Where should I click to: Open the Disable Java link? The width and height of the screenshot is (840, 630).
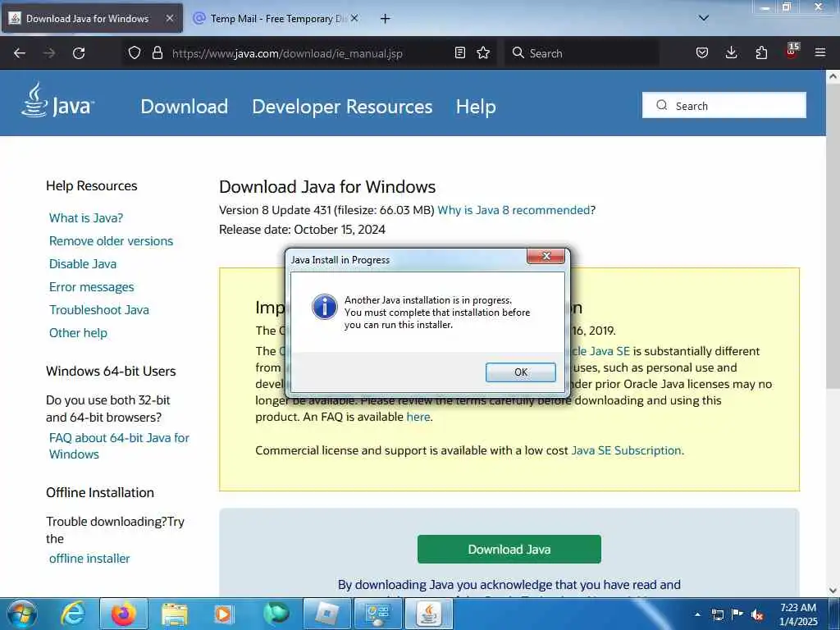(x=83, y=264)
